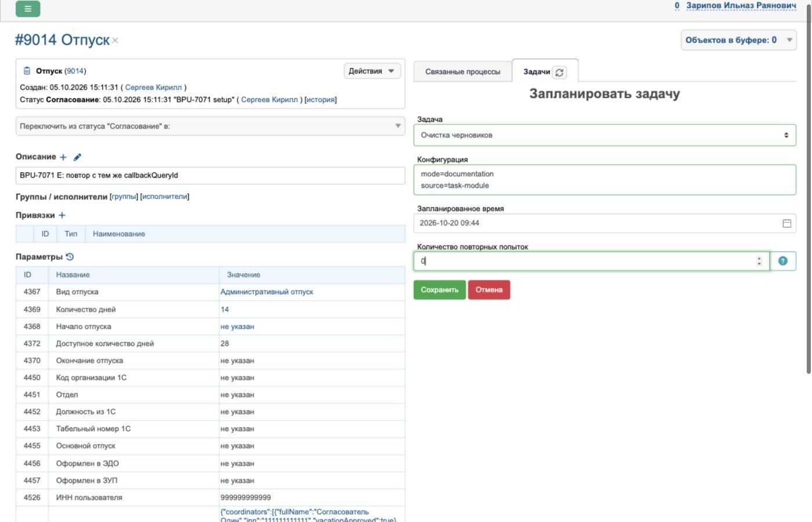Select the Задачи tab

pos(536,72)
